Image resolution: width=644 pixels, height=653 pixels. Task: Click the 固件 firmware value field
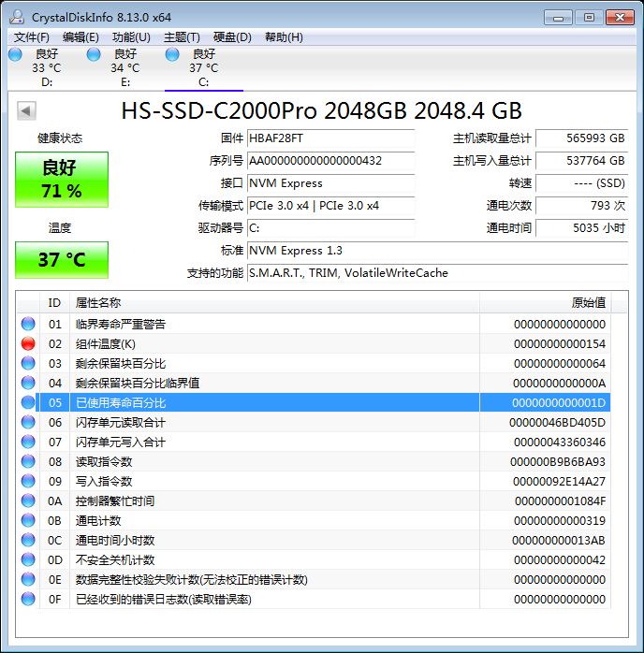coord(329,138)
